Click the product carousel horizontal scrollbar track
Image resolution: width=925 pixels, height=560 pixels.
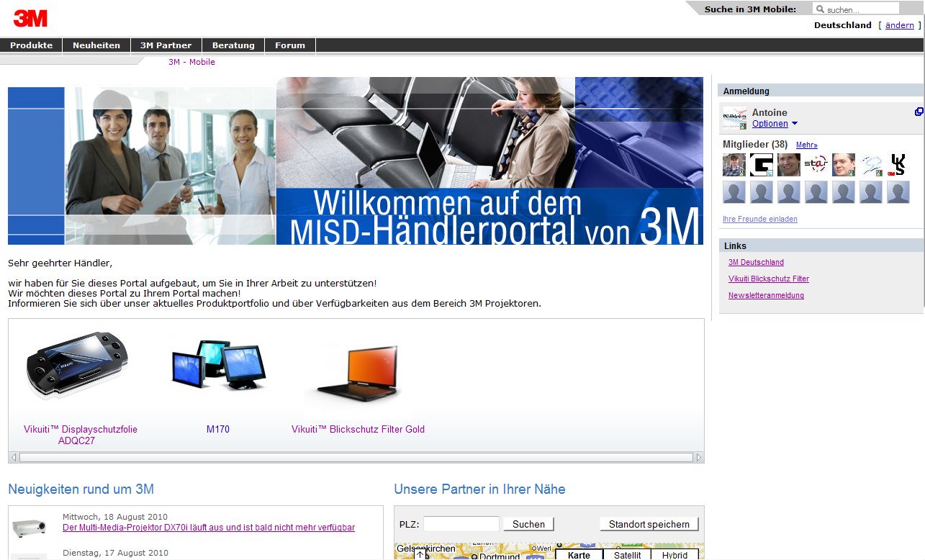356,457
